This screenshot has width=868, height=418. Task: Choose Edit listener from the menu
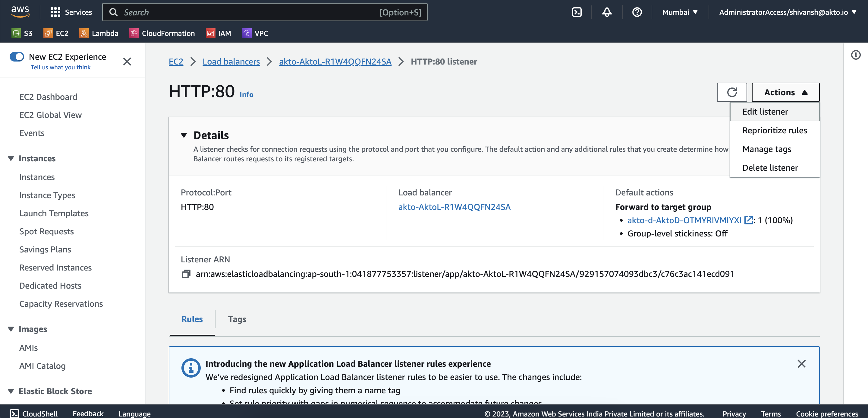765,112
